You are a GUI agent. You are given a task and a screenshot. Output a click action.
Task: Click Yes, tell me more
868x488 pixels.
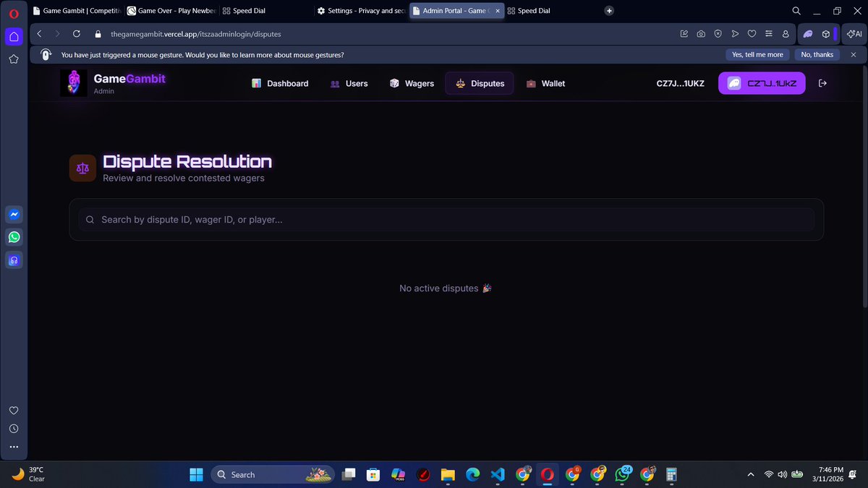[x=757, y=55]
